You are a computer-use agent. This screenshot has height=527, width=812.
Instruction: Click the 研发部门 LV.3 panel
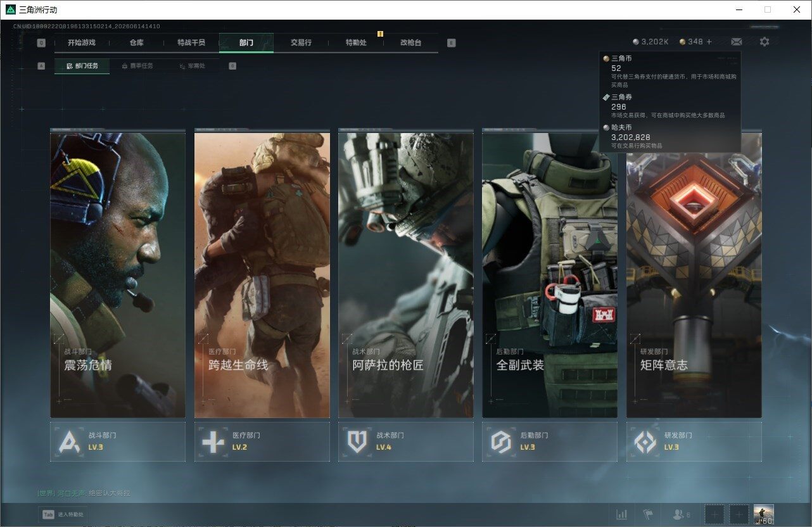click(x=694, y=441)
